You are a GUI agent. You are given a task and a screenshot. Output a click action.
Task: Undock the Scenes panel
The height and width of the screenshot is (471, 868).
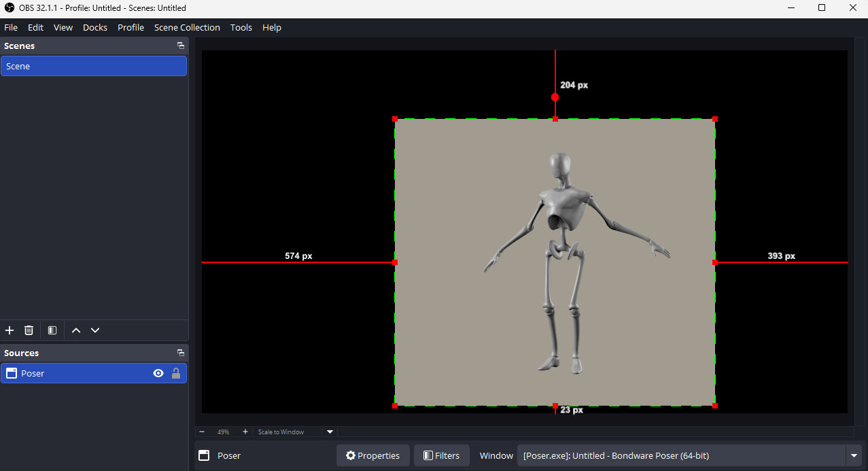181,46
